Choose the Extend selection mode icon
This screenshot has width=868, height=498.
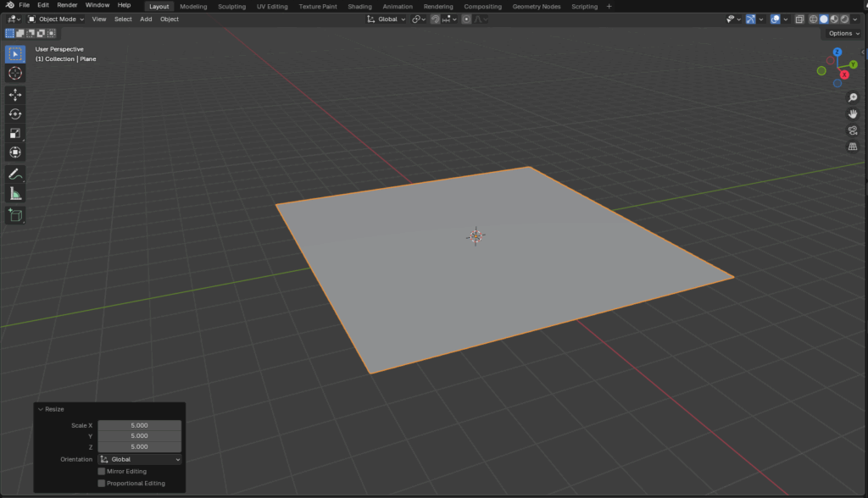[x=20, y=33]
